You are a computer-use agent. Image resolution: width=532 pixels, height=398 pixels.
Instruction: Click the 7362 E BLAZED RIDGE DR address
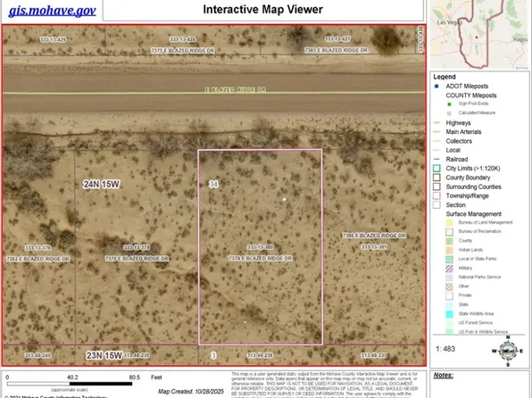[x=37, y=259]
